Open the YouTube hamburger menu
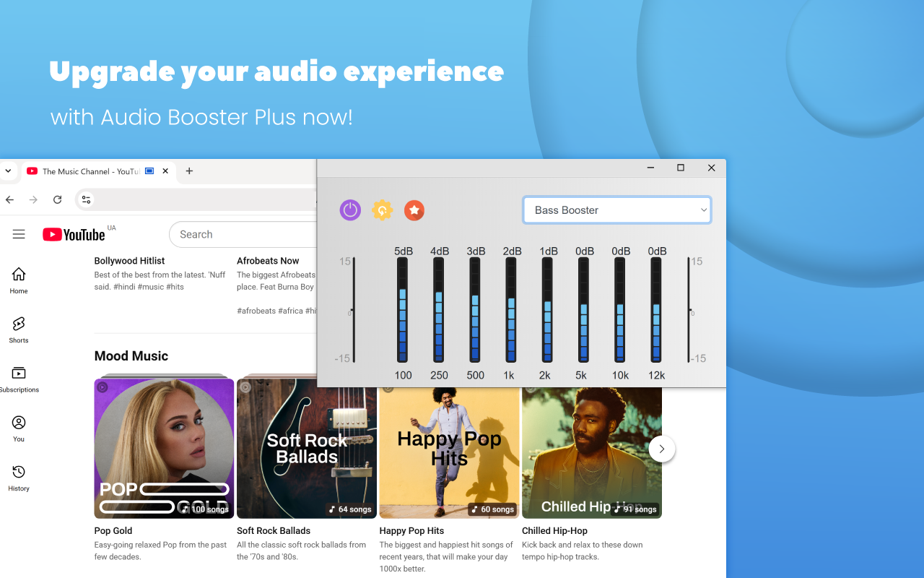Screen dimensions: 924x578 [x=19, y=234]
